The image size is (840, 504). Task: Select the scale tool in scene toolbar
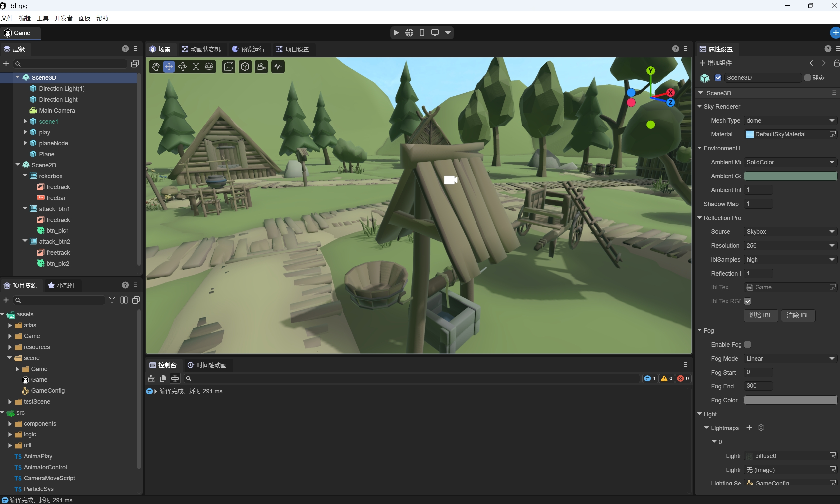tap(196, 67)
